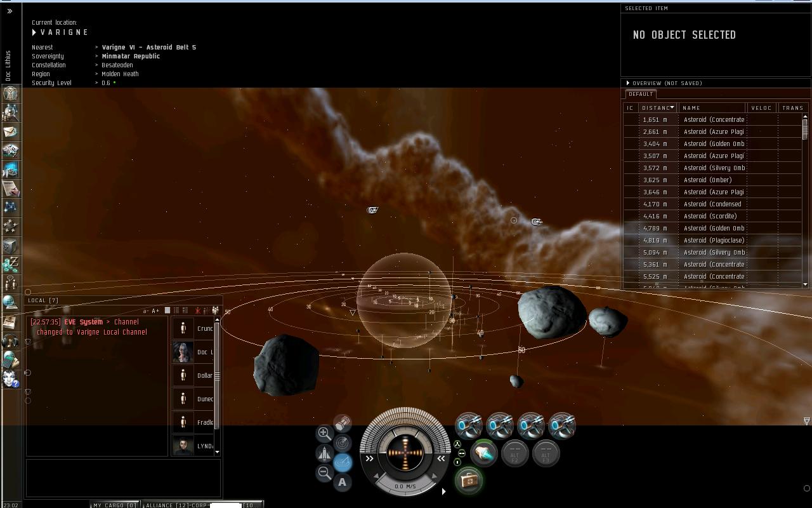The image size is (812, 508).
Task: Toggle the three-pronged circle HUD button
Action: pyautogui.click(x=457, y=444)
